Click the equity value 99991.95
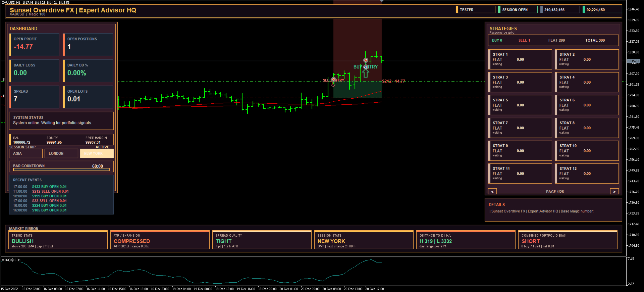Image resolution: width=644 pixels, height=292 pixels. coord(54,142)
